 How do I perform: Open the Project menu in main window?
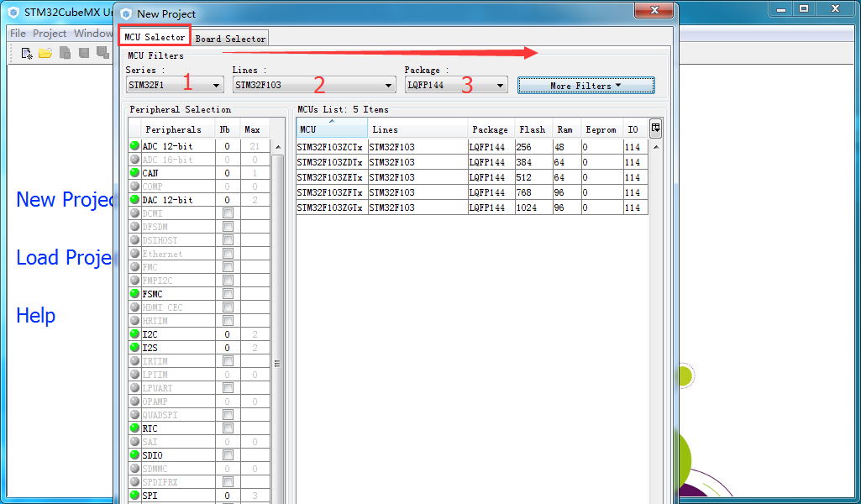[x=50, y=34]
